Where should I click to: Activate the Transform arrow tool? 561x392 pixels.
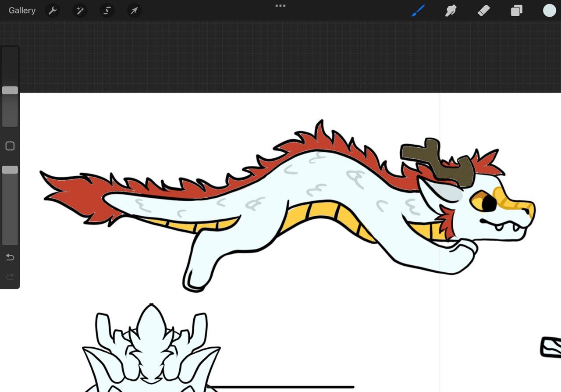point(134,11)
